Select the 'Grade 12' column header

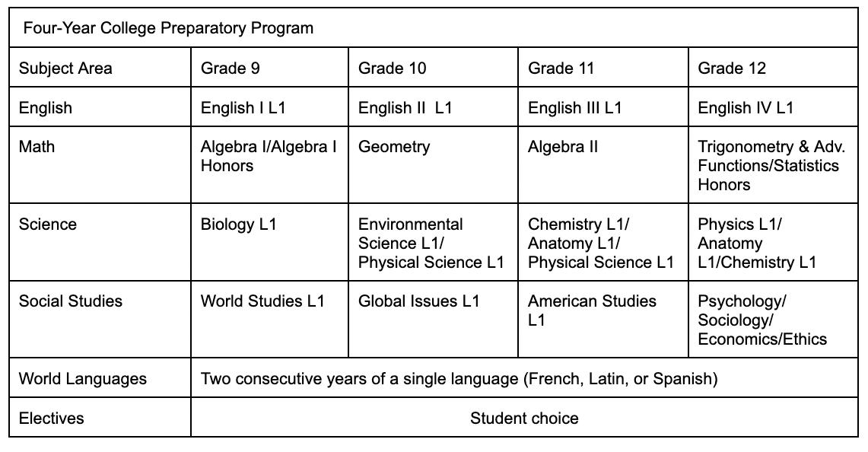coord(732,68)
